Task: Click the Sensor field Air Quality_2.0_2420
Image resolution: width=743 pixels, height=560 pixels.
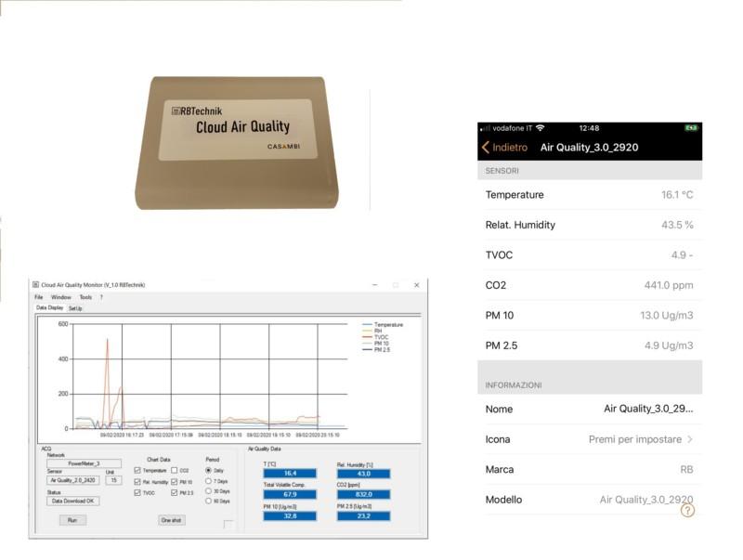Action: pos(73,480)
